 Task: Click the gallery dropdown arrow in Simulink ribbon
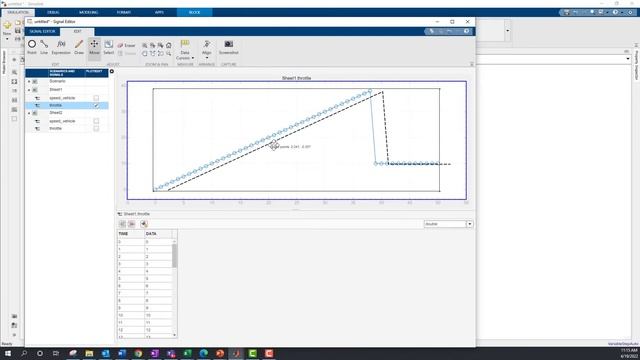[507, 31]
